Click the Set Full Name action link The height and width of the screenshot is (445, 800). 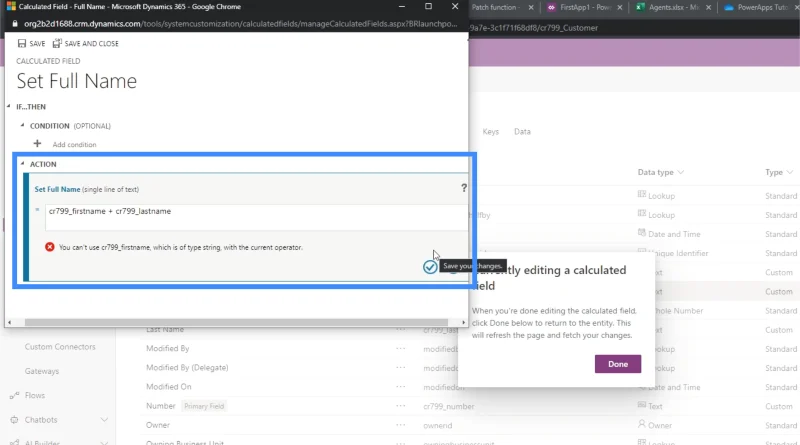coord(57,189)
